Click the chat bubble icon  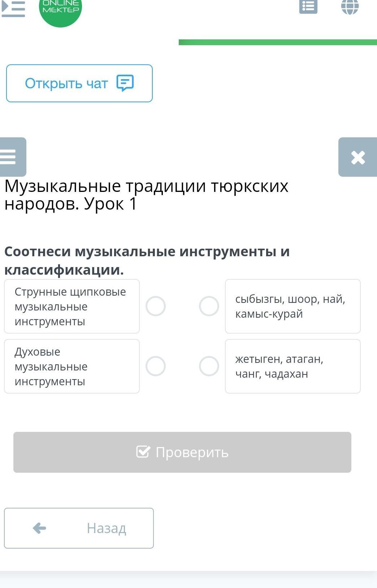[x=125, y=83]
